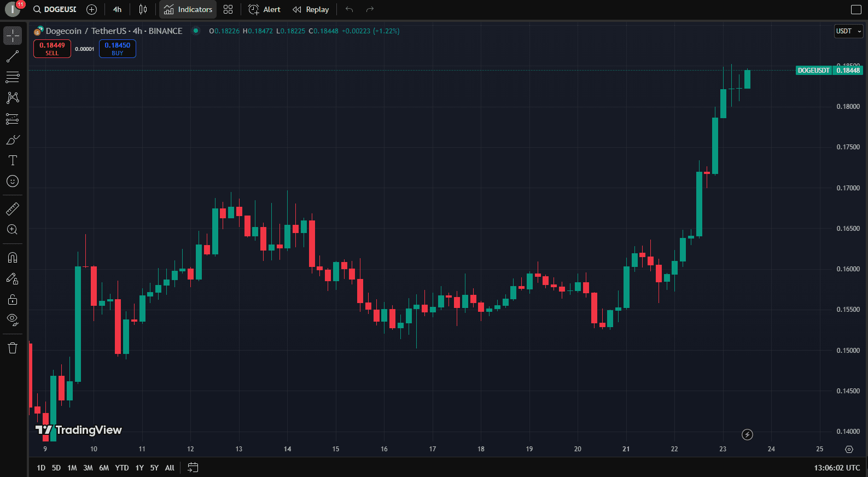Select the ruler measure tool
The width and height of the screenshot is (868, 477).
[13, 209]
